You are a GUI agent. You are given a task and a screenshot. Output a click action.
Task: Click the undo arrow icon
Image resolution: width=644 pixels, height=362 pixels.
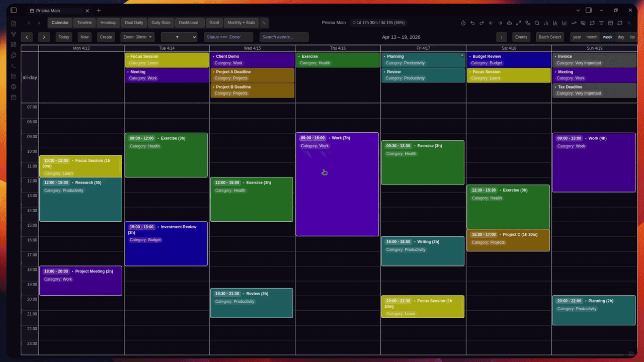click(472, 23)
